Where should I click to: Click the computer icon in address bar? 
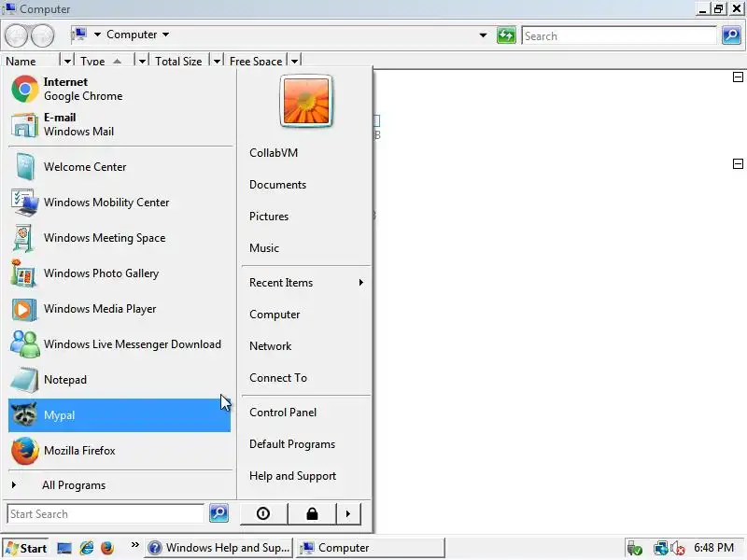78,35
